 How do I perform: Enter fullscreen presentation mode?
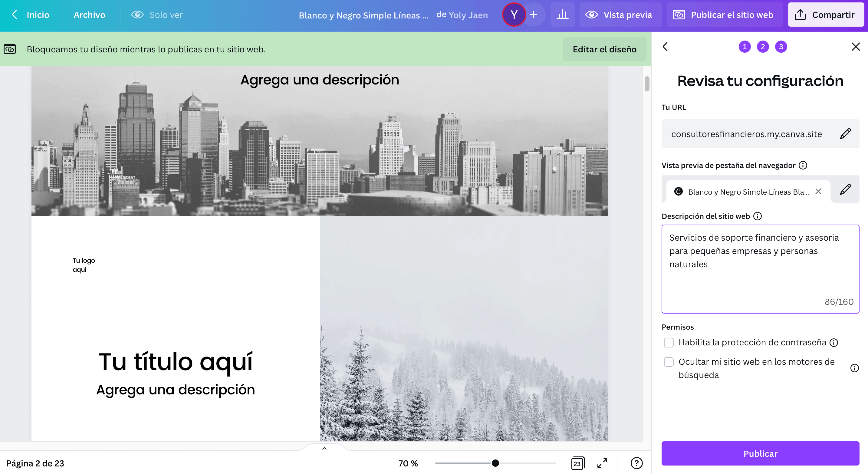point(603,463)
